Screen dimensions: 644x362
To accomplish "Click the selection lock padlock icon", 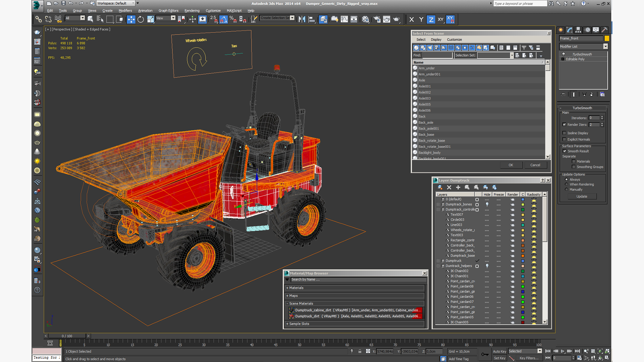I will [x=360, y=351].
